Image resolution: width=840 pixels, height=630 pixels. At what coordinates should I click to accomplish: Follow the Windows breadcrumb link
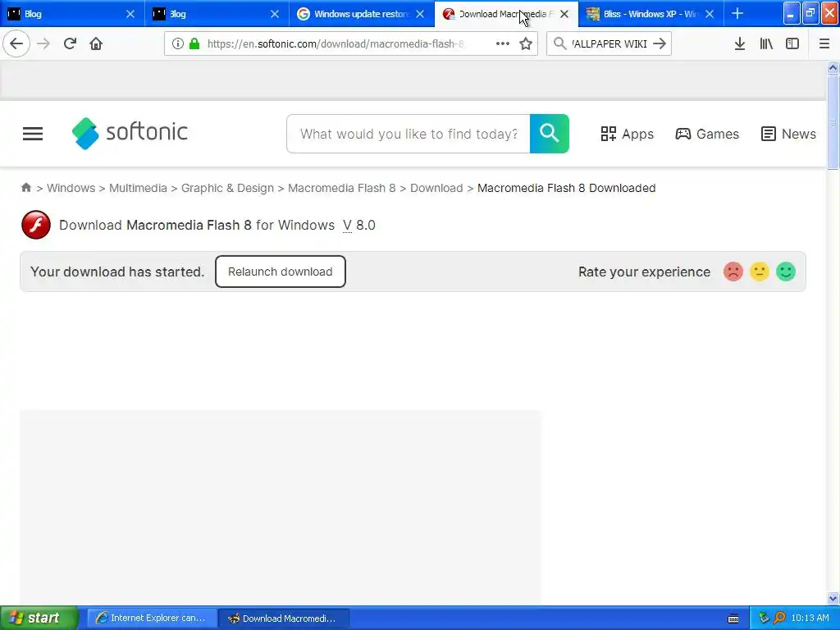(x=71, y=188)
